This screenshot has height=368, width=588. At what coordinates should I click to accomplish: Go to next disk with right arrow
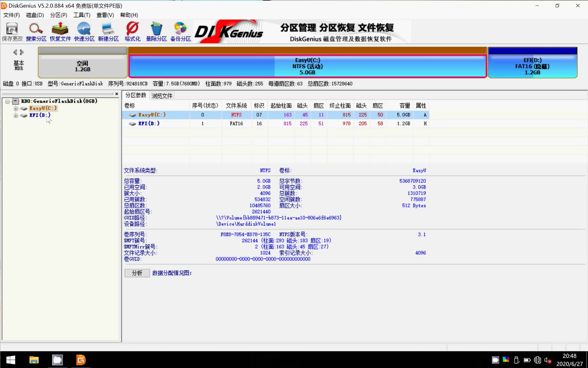22,52
